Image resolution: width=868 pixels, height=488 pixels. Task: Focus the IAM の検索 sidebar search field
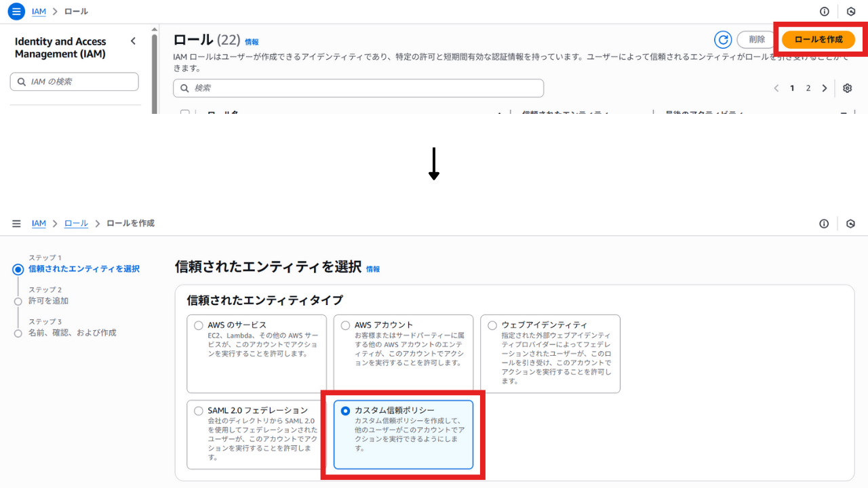tap(75, 81)
